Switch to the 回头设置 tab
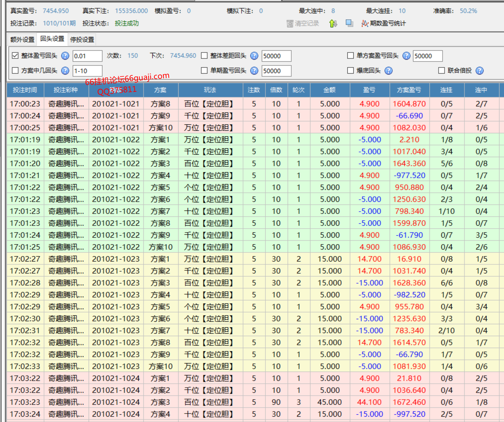The image size is (504, 422). point(52,39)
